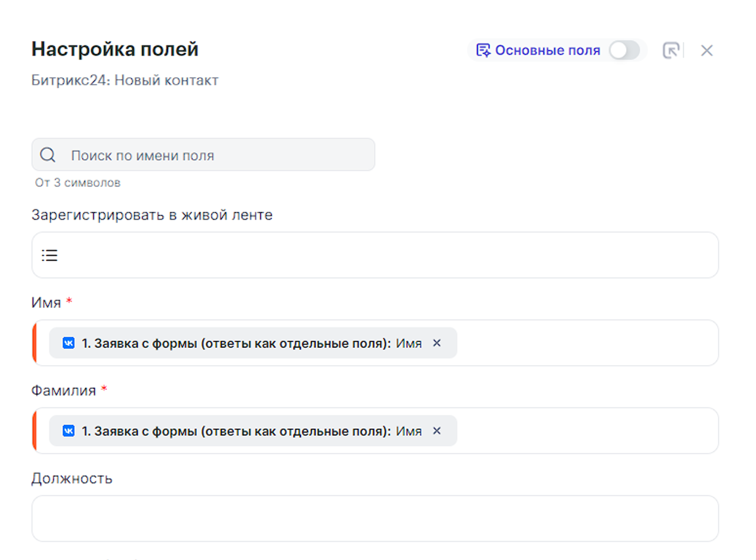This screenshot has height=560, width=756.
Task: Click the VK icon in Имя field chip
Action: tap(69, 343)
